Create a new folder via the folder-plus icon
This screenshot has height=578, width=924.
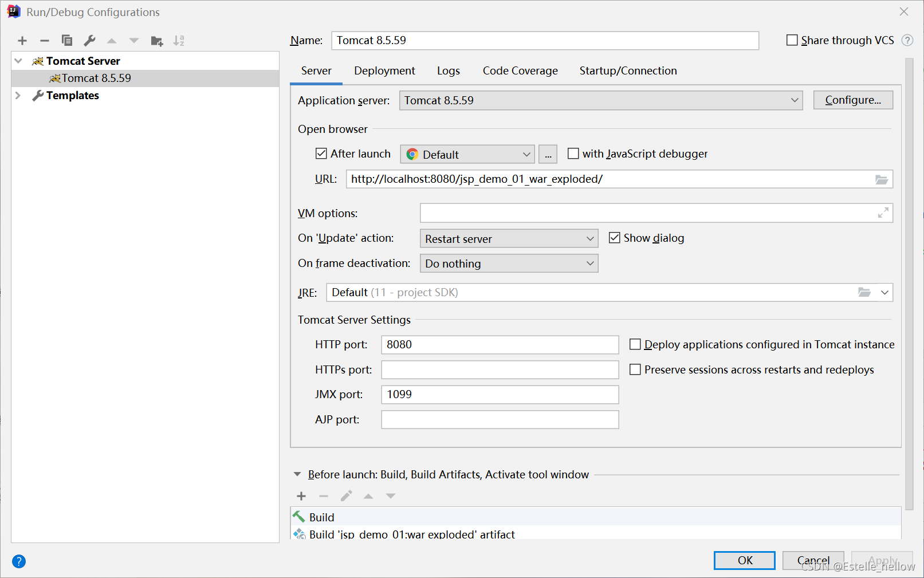(x=156, y=41)
